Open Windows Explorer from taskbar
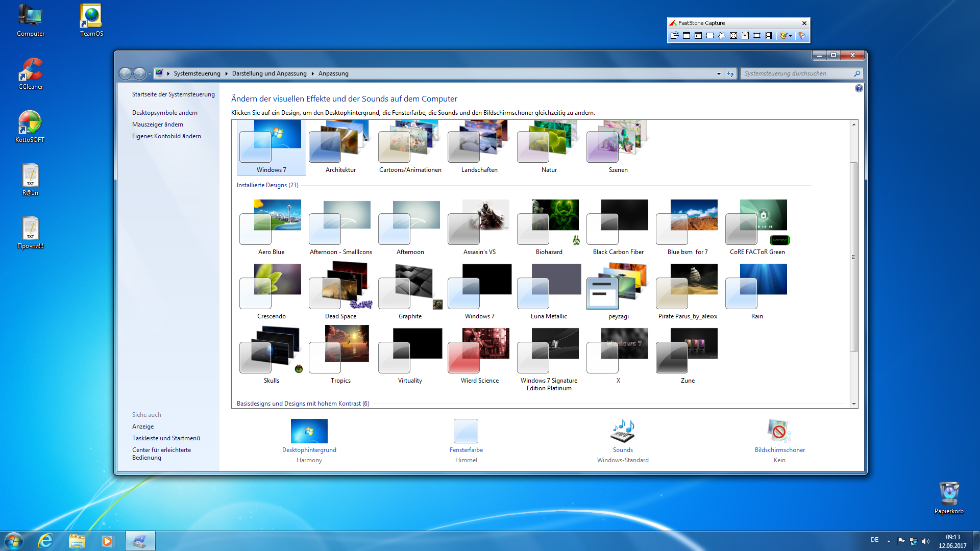The width and height of the screenshot is (980, 551). click(x=77, y=541)
